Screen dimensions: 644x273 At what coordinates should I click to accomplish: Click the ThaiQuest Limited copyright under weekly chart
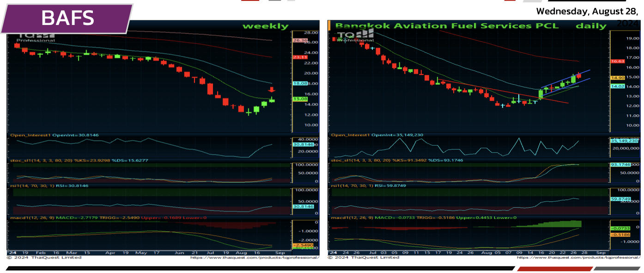[44, 257]
